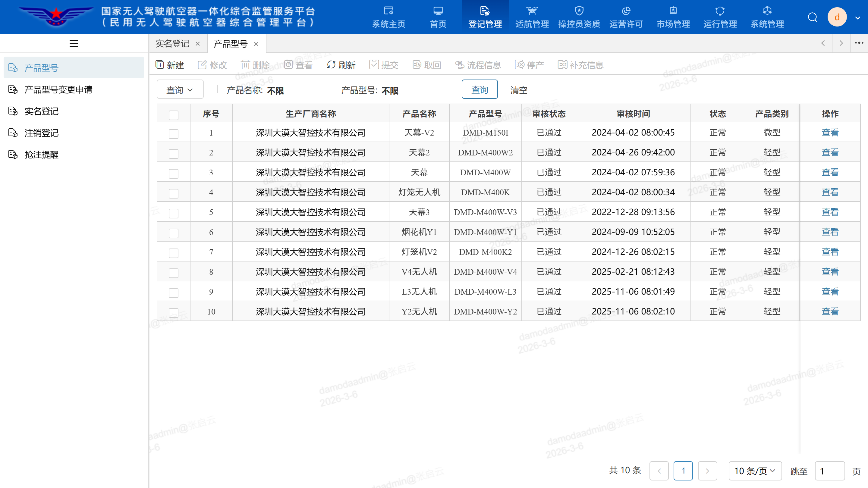
Task: Click the search magnifier icon in header
Action: [x=813, y=17]
